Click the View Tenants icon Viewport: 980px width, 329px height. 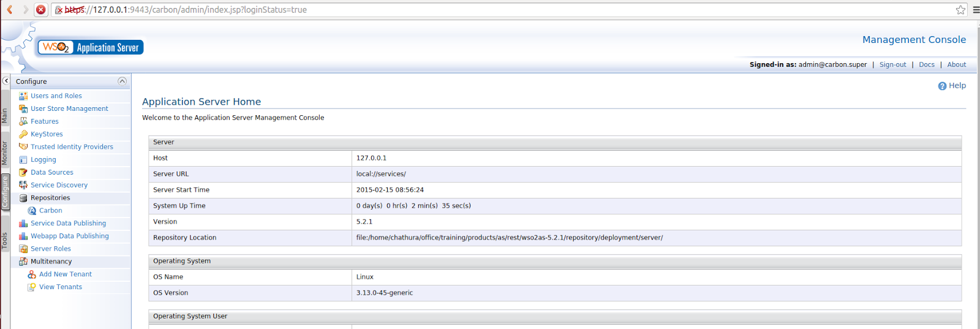tap(32, 287)
